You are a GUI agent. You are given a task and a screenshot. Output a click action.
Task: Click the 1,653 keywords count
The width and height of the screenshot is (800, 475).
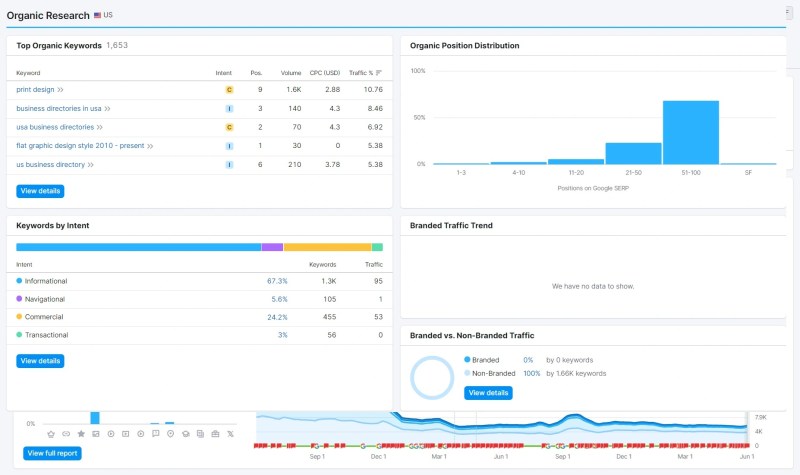[117, 45]
